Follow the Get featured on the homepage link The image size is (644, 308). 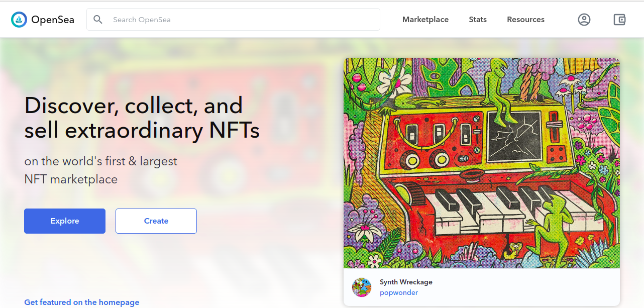[82, 302]
